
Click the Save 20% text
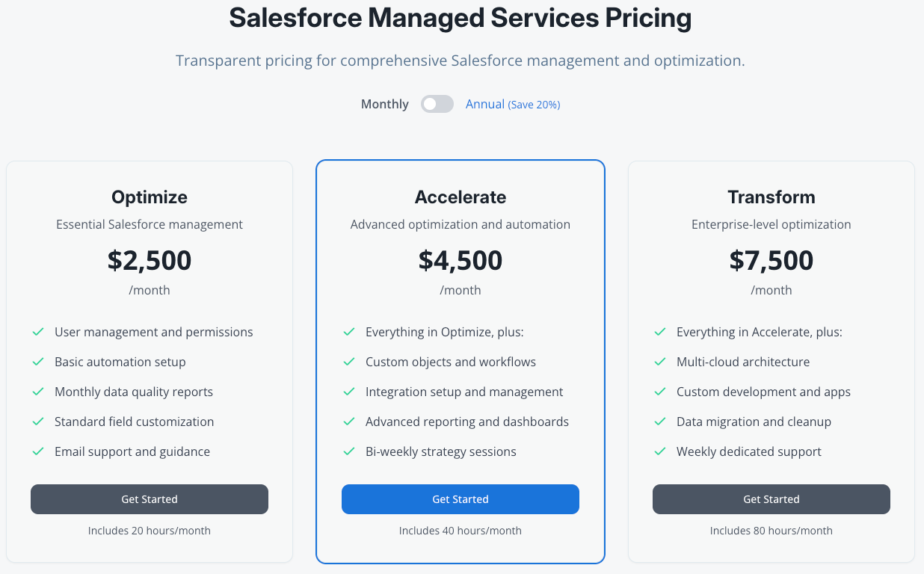[x=535, y=105]
